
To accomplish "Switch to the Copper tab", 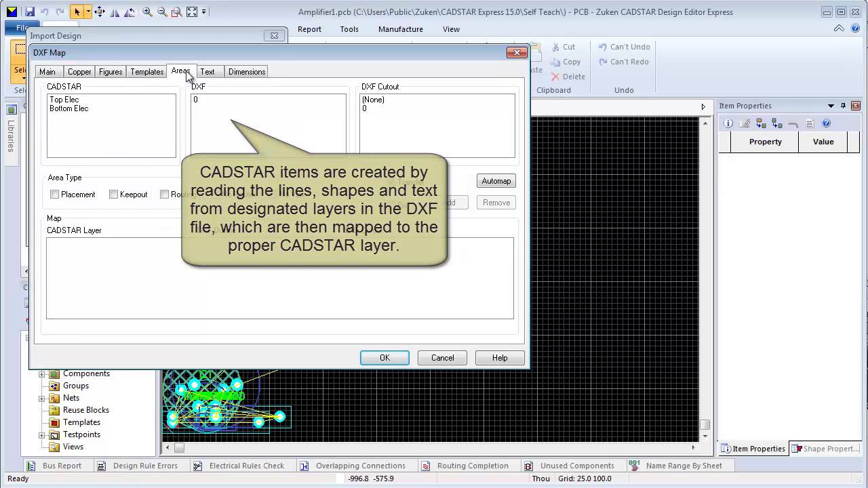I will pos(79,72).
